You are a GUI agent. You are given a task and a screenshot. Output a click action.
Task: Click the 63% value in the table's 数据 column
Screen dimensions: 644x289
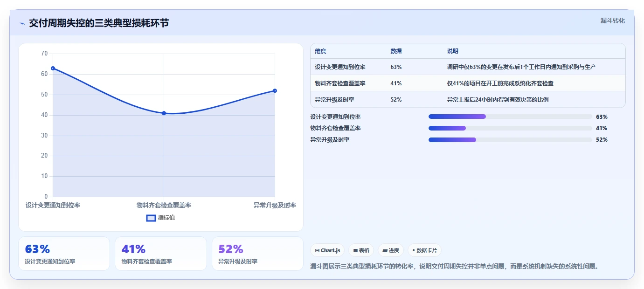(x=396, y=67)
